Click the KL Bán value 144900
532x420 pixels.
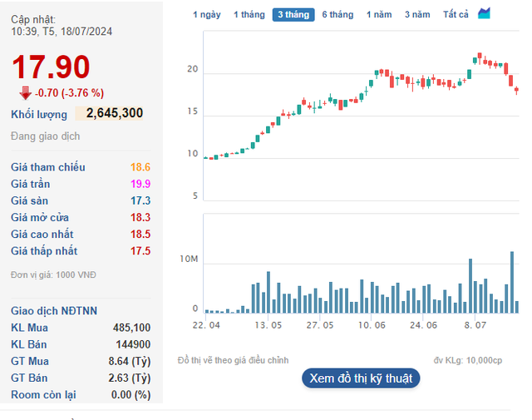tap(133, 344)
